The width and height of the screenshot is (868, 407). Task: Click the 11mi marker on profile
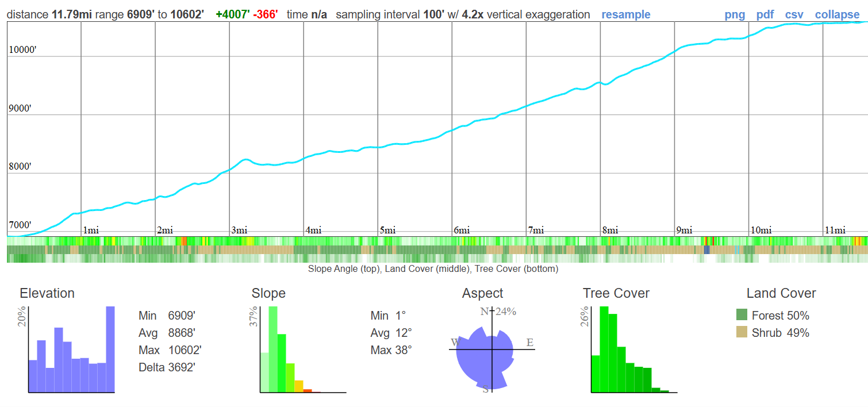pyautogui.click(x=835, y=231)
